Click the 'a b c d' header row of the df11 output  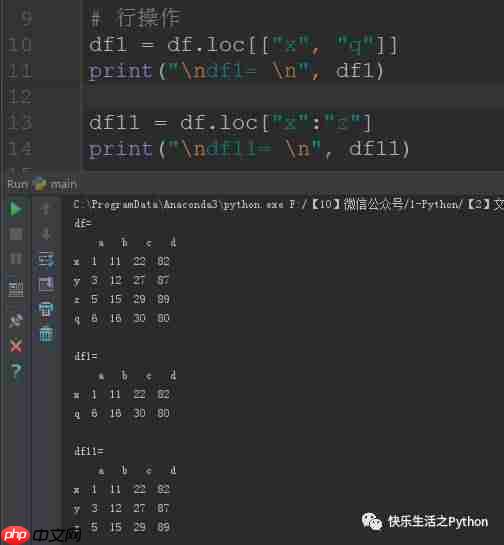tap(137, 470)
